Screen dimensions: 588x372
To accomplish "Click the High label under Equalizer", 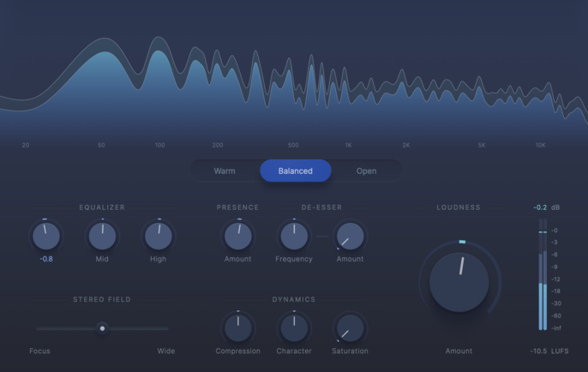I will coord(159,259).
